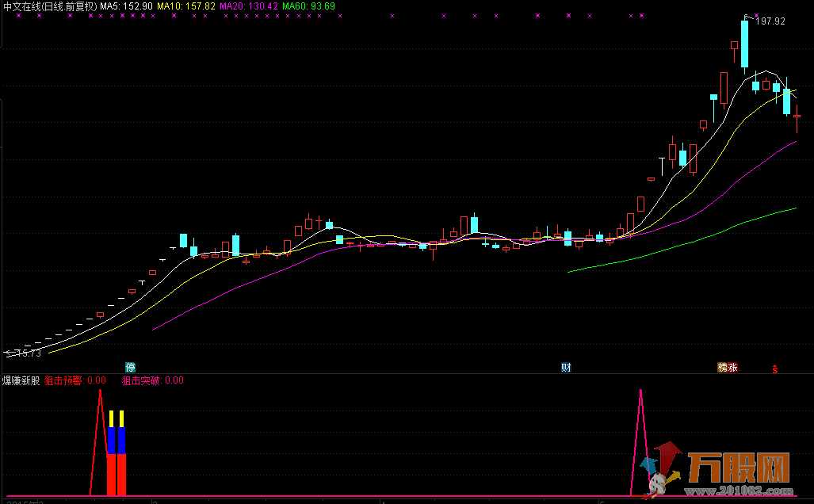
Task: Click the red S marker icon
Action: tap(775, 369)
